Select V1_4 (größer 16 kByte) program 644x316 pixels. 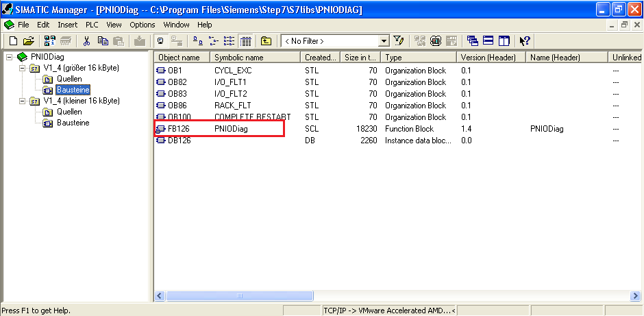click(82, 67)
